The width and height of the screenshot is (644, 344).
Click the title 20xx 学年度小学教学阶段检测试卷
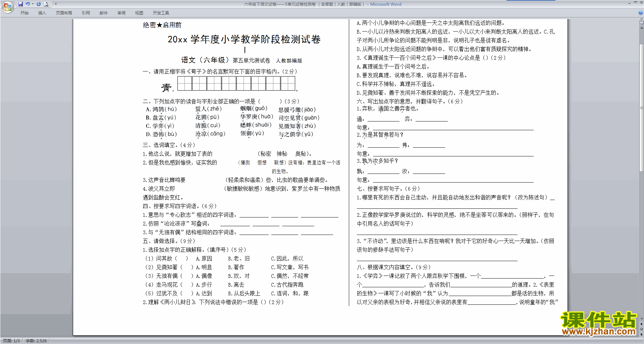pyautogui.click(x=244, y=39)
